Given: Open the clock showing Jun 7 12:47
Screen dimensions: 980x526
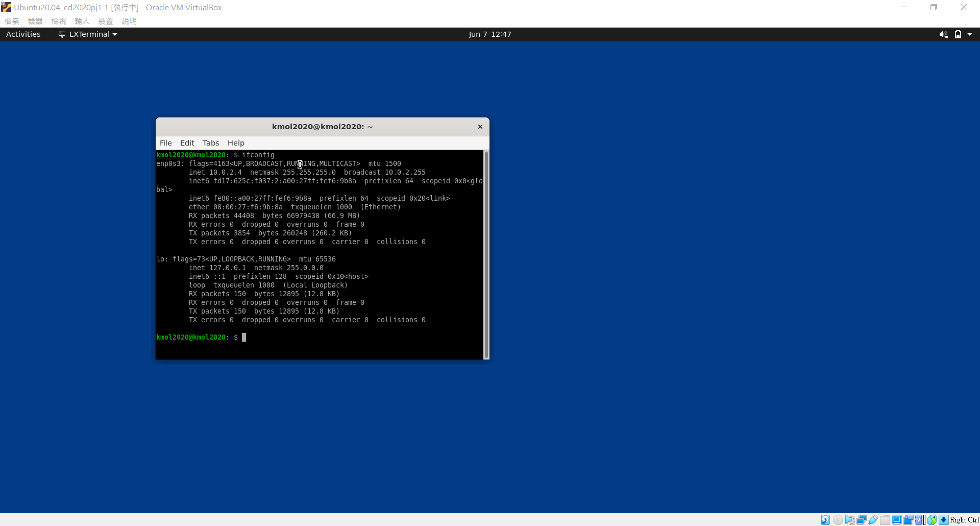Looking at the screenshot, I should (489, 34).
